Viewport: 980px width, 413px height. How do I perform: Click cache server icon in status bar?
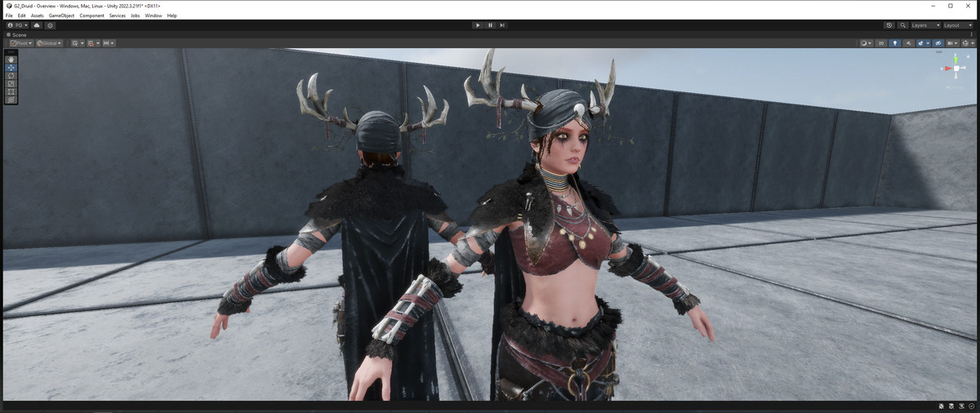(951, 406)
